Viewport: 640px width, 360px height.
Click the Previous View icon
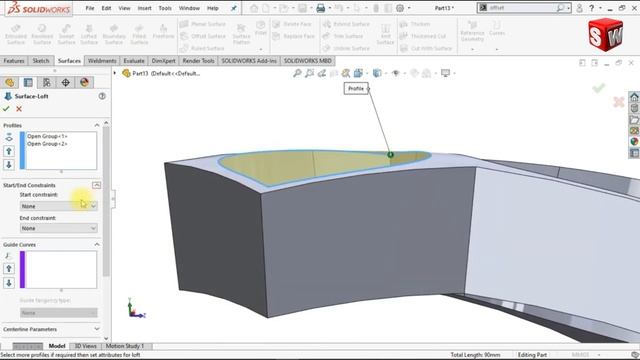click(322, 73)
